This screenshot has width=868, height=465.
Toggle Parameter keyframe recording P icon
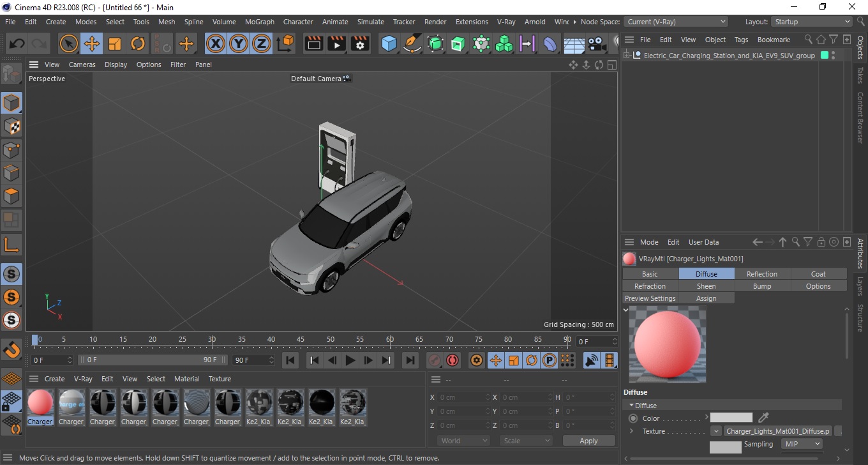tap(549, 360)
